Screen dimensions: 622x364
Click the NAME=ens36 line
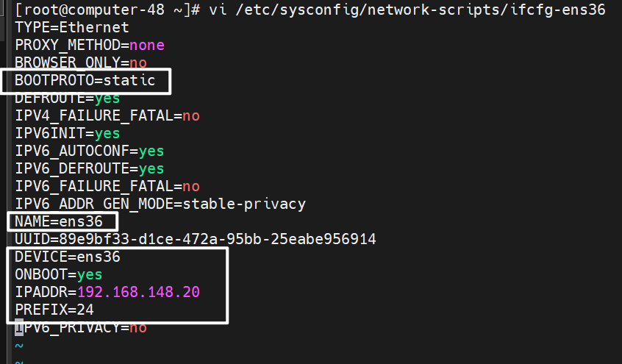click(x=63, y=221)
